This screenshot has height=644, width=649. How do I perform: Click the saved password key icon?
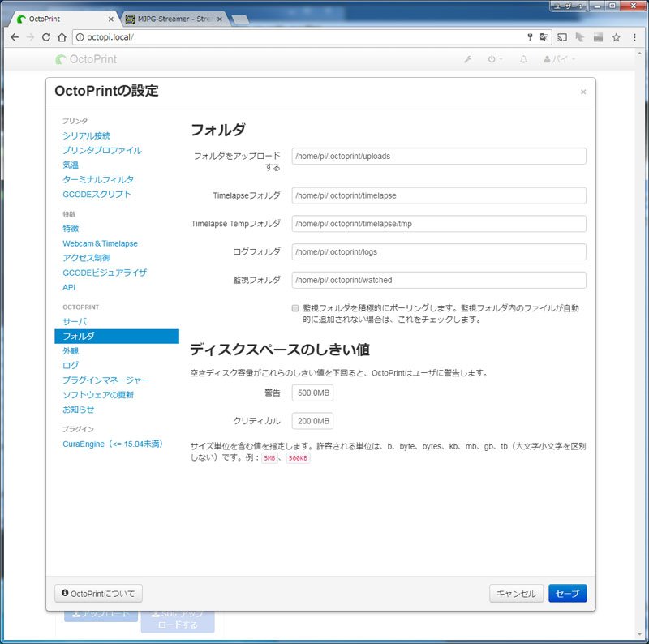coord(530,37)
